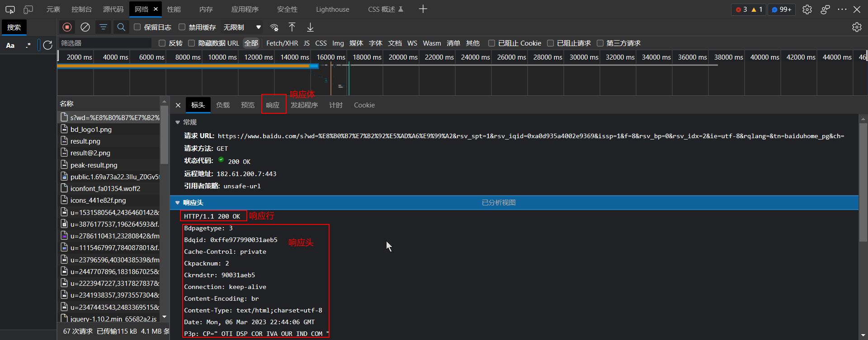Click the request list vertical scrollbar
Image resolution: width=868 pixels, height=340 pixels.
tap(164, 135)
